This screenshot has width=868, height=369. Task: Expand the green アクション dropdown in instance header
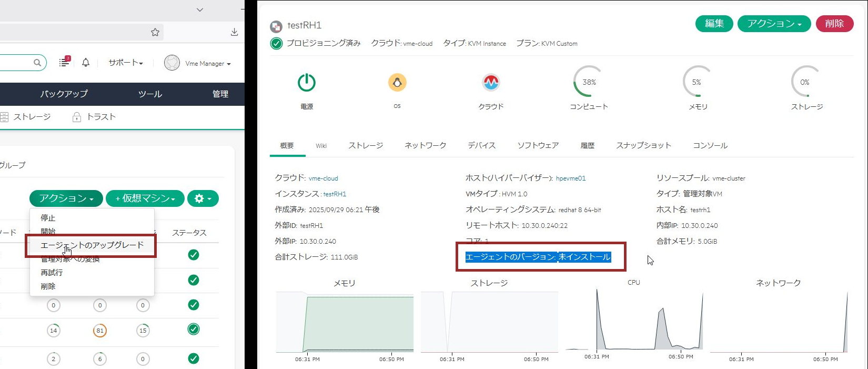[x=774, y=24]
